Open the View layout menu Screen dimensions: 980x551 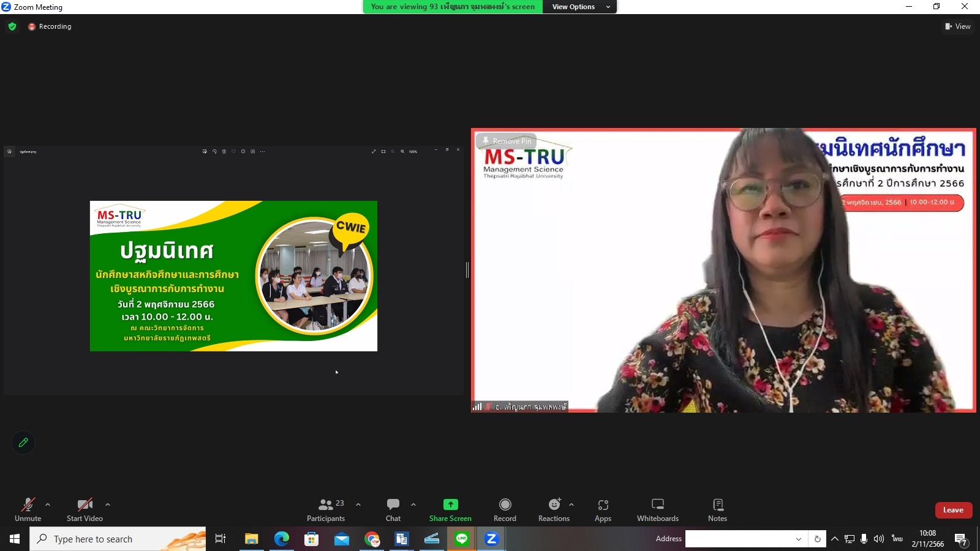click(958, 26)
